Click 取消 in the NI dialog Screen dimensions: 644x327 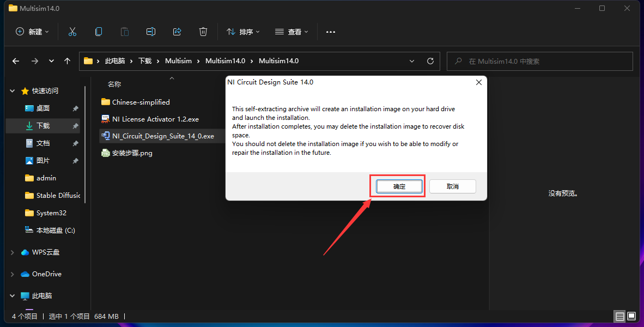coord(453,186)
